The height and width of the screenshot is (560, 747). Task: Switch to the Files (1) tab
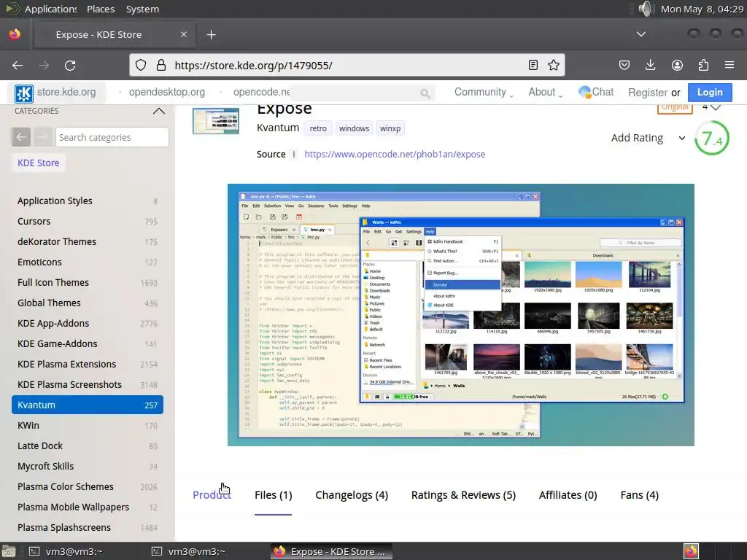273,495
